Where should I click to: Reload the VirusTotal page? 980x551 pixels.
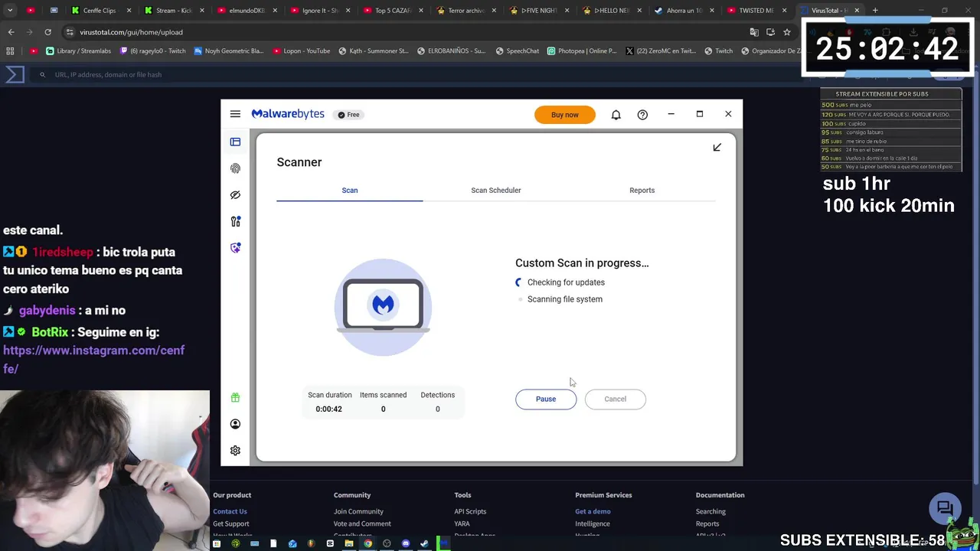tap(47, 32)
